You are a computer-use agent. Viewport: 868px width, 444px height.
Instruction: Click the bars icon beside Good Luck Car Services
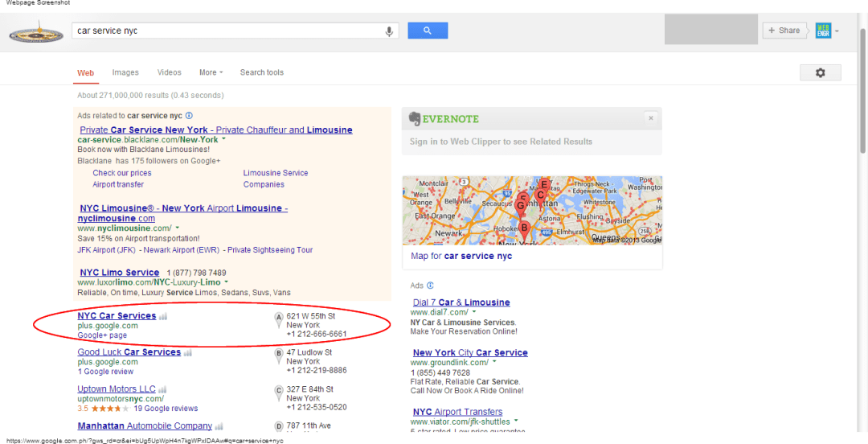[x=187, y=352]
